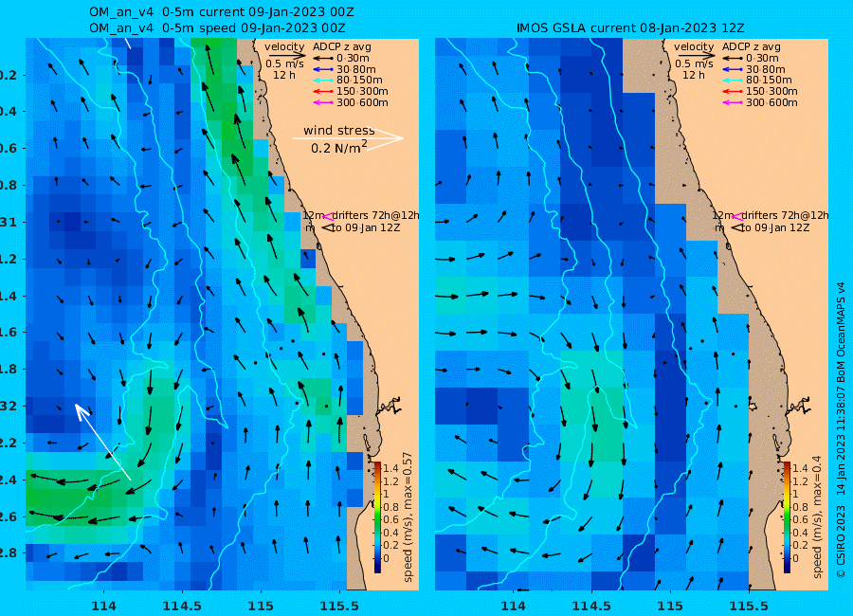Click the '1.4' tick on right color bar
The image size is (853, 616).
tap(800, 468)
